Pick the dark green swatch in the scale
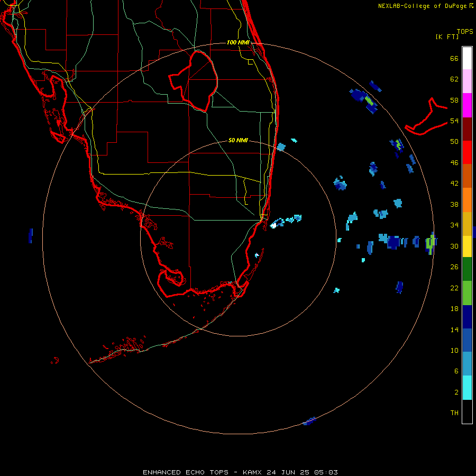 tap(467, 269)
